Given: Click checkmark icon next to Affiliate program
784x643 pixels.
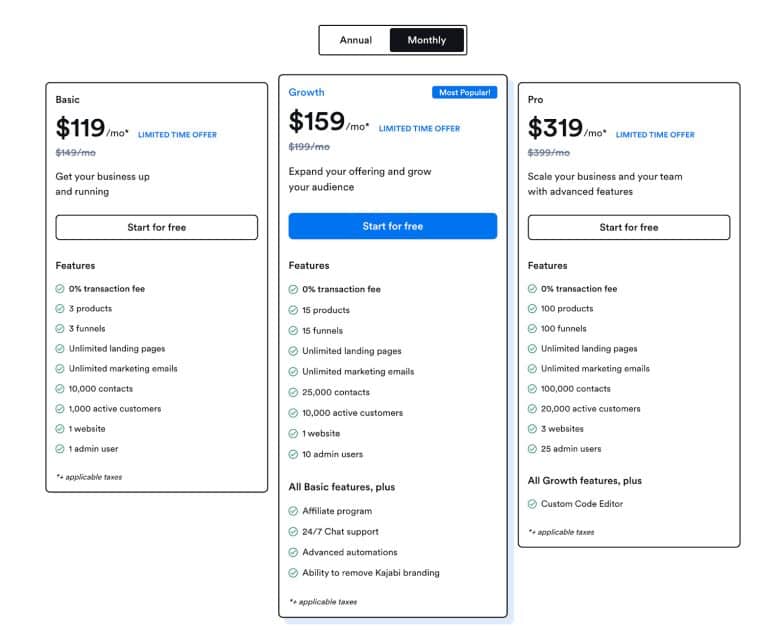Looking at the screenshot, I should (x=293, y=511).
